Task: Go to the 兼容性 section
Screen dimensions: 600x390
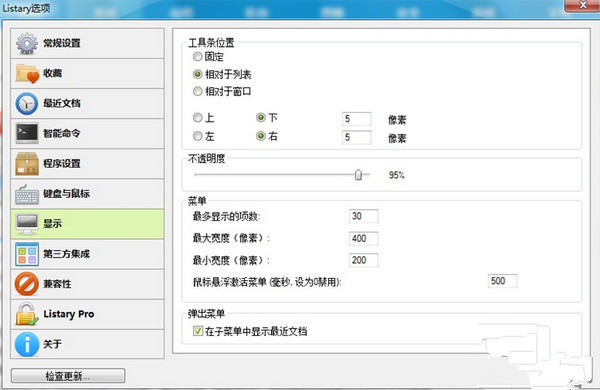Action: [x=87, y=284]
